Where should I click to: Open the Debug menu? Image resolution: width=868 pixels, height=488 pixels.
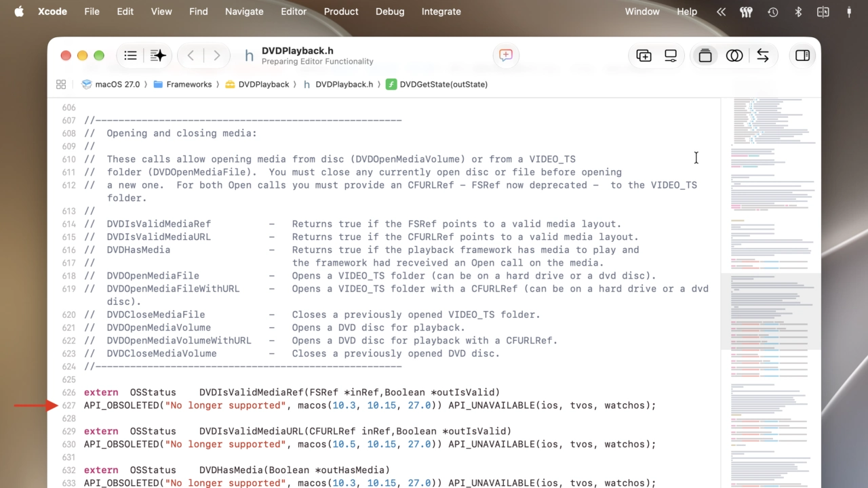pos(390,12)
